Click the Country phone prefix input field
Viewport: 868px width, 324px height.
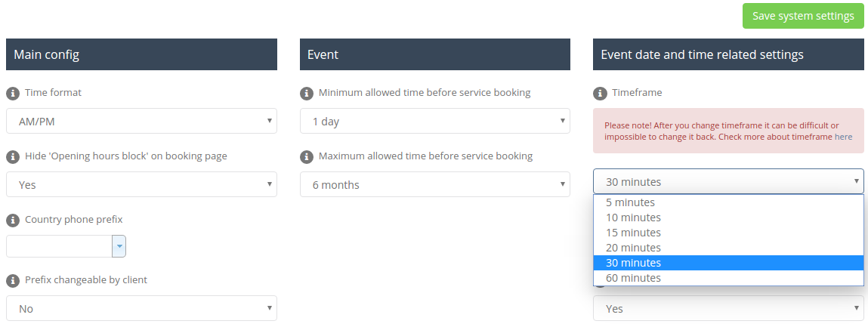tap(59, 246)
